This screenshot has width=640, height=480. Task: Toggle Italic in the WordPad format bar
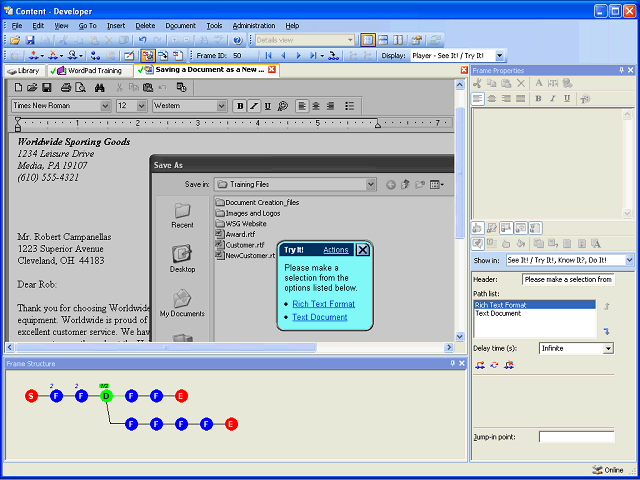click(254, 106)
